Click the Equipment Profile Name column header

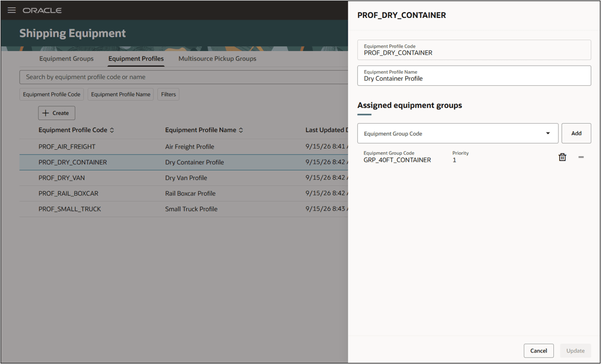pos(200,130)
